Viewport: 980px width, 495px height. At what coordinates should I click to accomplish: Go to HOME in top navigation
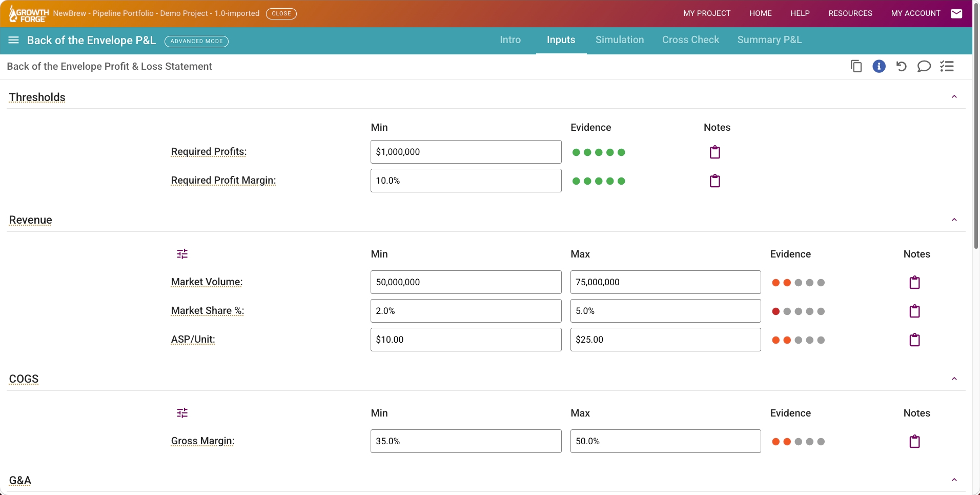[x=761, y=13]
